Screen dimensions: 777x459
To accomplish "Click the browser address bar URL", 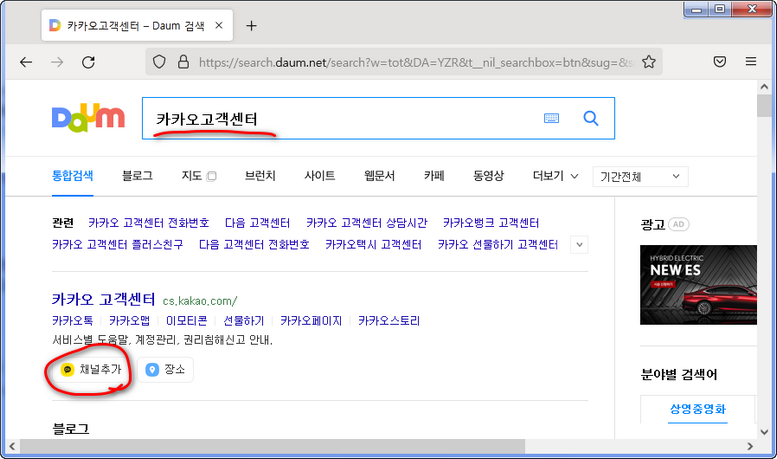I will coord(415,62).
